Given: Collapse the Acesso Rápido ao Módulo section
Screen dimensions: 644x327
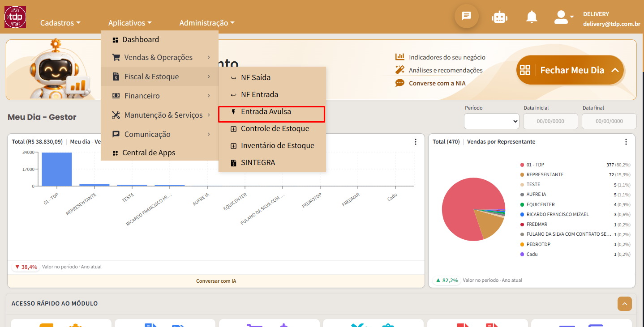Looking at the screenshot, I should [x=624, y=304].
